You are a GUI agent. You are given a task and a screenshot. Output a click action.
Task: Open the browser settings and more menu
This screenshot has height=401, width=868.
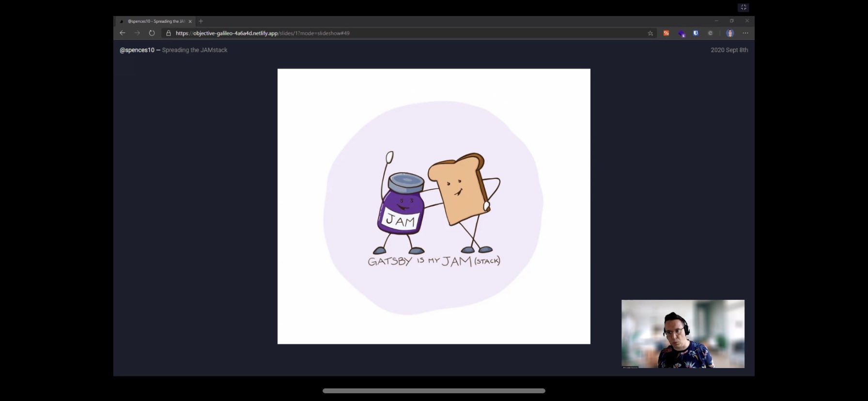click(x=745, y=33)
